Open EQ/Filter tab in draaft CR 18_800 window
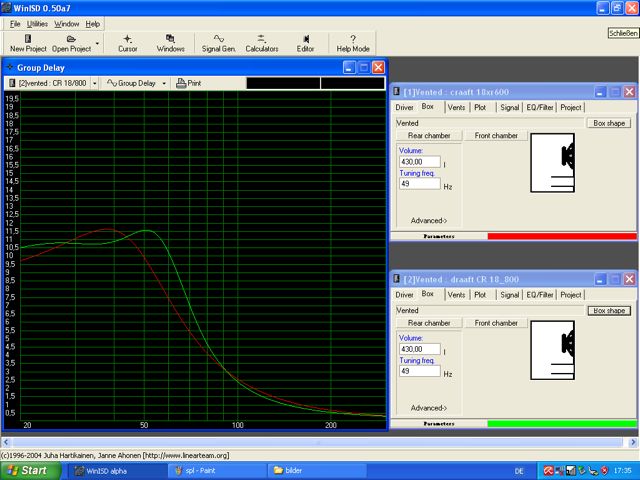 540,295
